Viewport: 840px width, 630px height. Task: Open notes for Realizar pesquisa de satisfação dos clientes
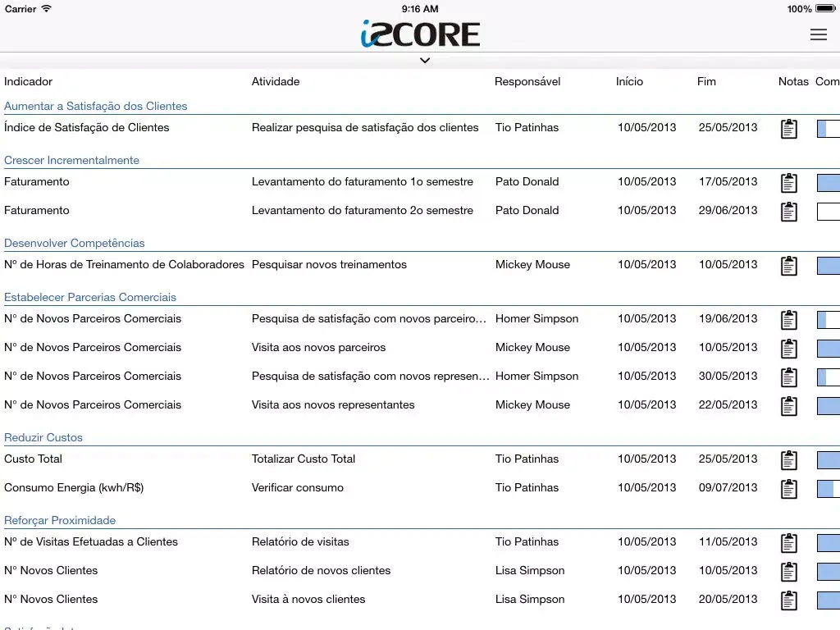[x=788, y=129]
